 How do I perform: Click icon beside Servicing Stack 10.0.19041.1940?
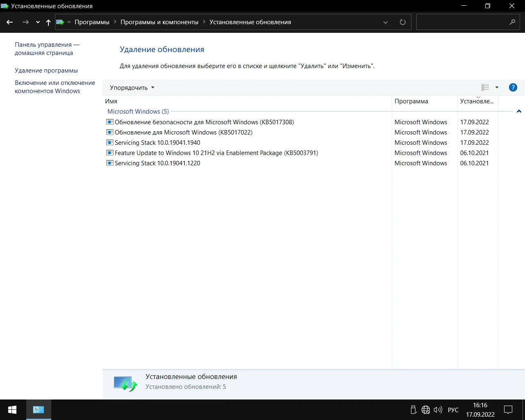point(110,142)
